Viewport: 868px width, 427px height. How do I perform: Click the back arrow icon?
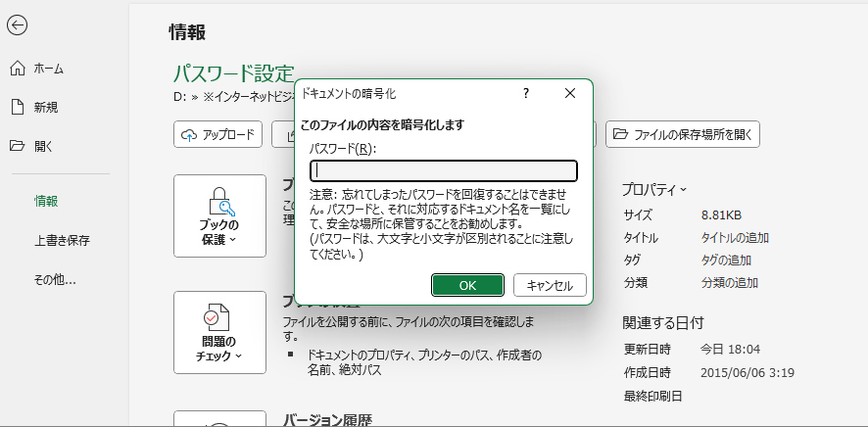17,26
